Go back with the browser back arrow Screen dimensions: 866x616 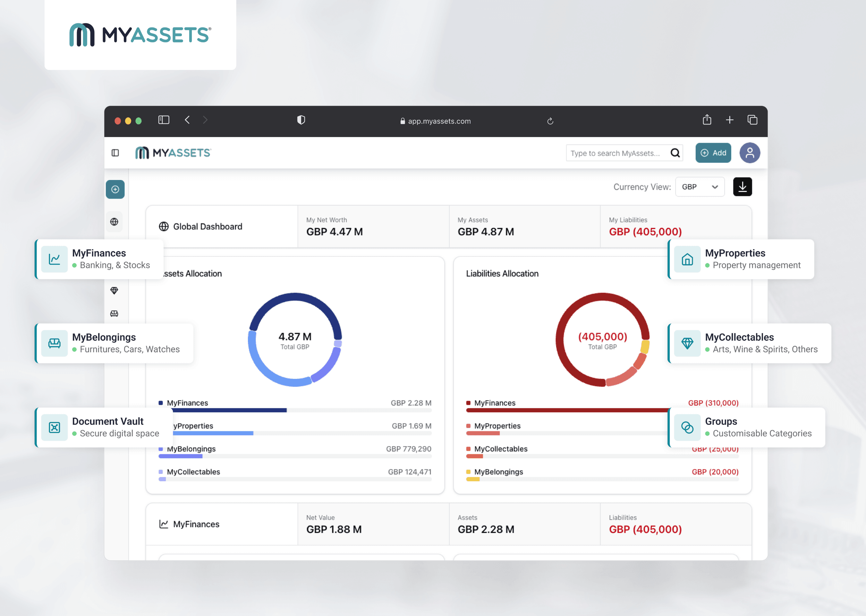click(x=187, y=120)
